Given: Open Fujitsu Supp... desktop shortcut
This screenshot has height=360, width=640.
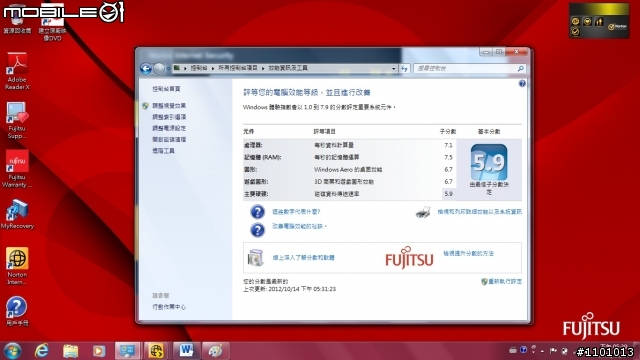Looking at the screenshot, I should [17, 120].
